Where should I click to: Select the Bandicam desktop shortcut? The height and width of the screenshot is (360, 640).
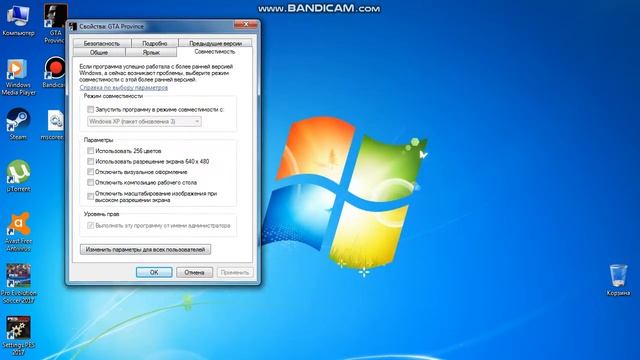54,72
